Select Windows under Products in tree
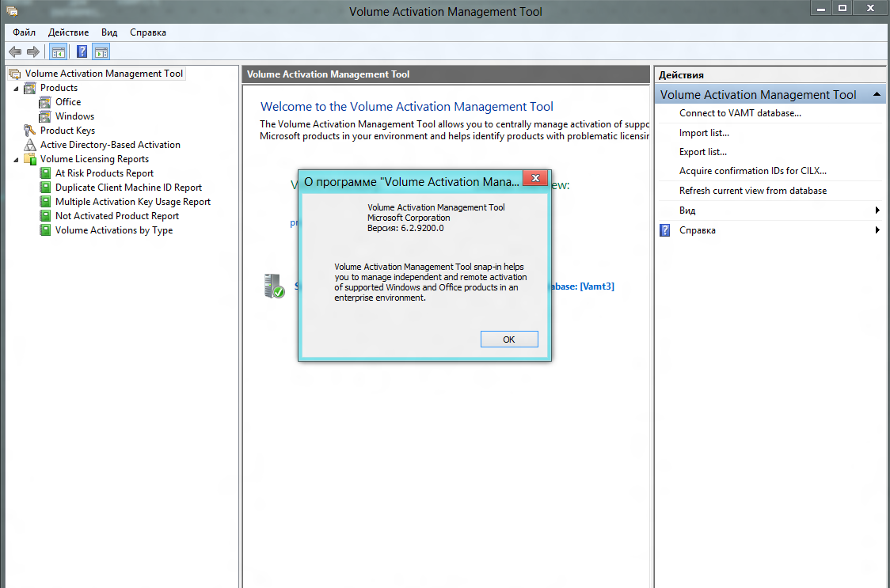The image size is (890, 588). 74,116
